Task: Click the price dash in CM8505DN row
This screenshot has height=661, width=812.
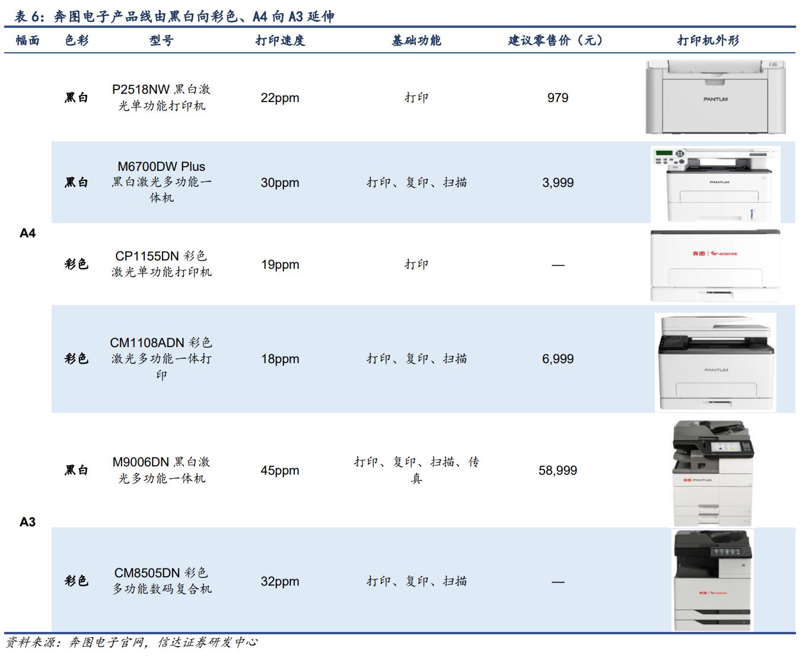Action: click(558, 582)
